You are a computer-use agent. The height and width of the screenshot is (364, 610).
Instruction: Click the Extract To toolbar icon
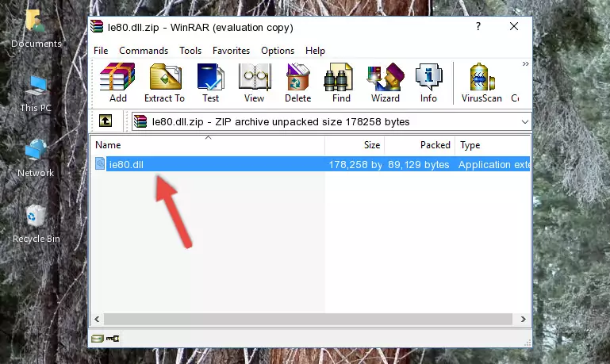tap(164, 82)
